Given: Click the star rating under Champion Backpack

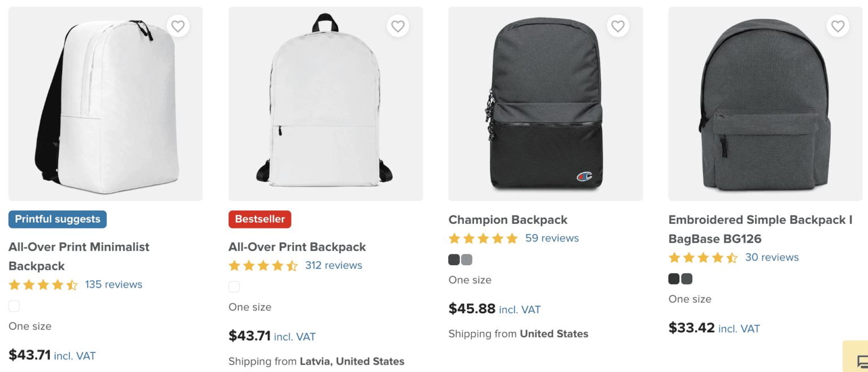Looking at the screenshot, I should click(483, 238).
